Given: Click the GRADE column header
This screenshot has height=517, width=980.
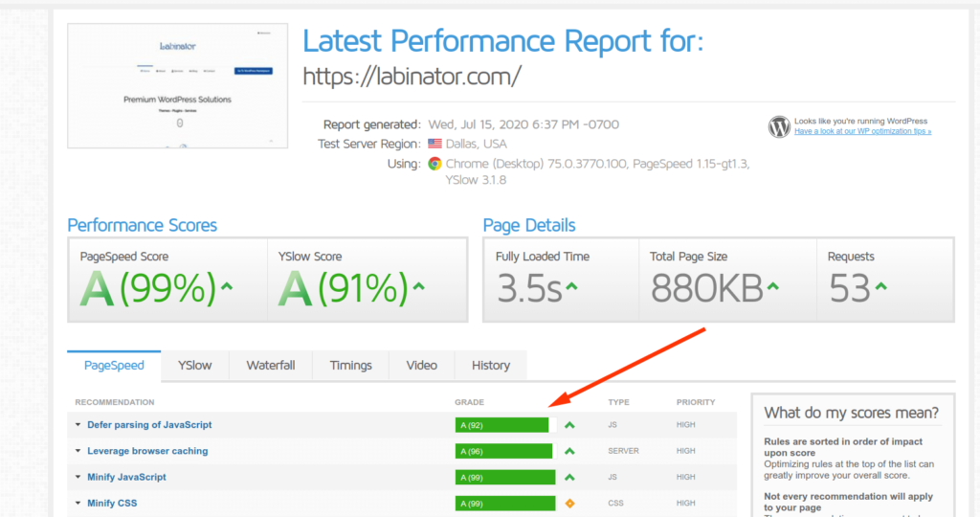Looking at the screenshot, I should click(x=469, y=402).
